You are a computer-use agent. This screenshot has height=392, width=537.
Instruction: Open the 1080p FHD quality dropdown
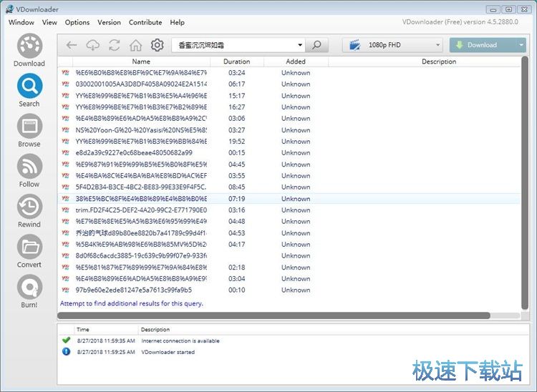pos(393,45)
